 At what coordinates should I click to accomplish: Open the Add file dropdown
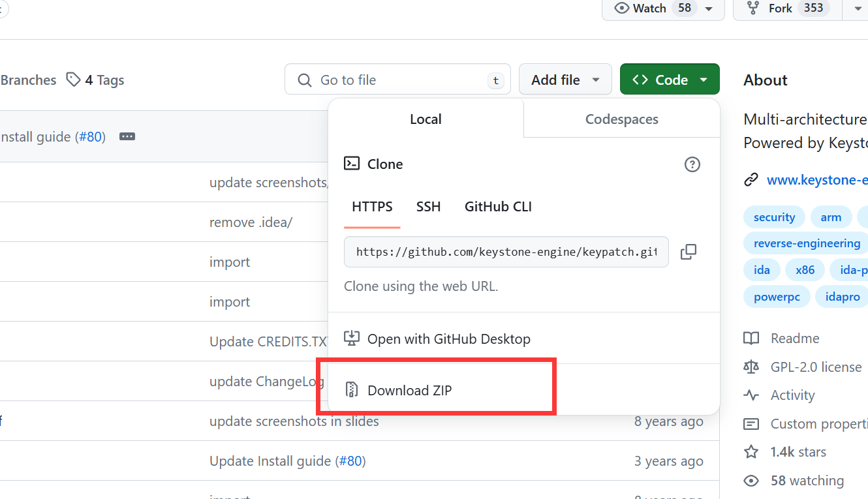(565, 80)
